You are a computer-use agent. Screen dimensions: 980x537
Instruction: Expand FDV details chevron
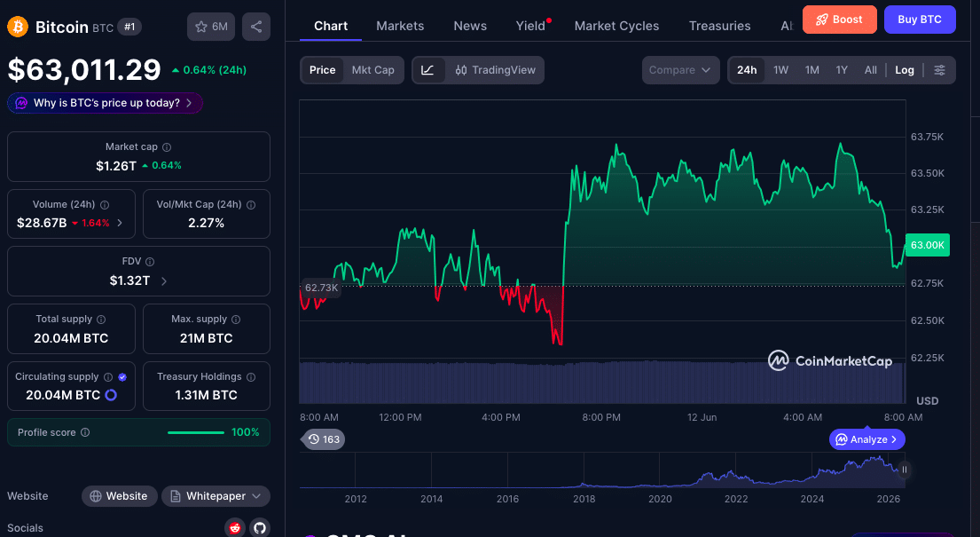(x=164, y=281)
